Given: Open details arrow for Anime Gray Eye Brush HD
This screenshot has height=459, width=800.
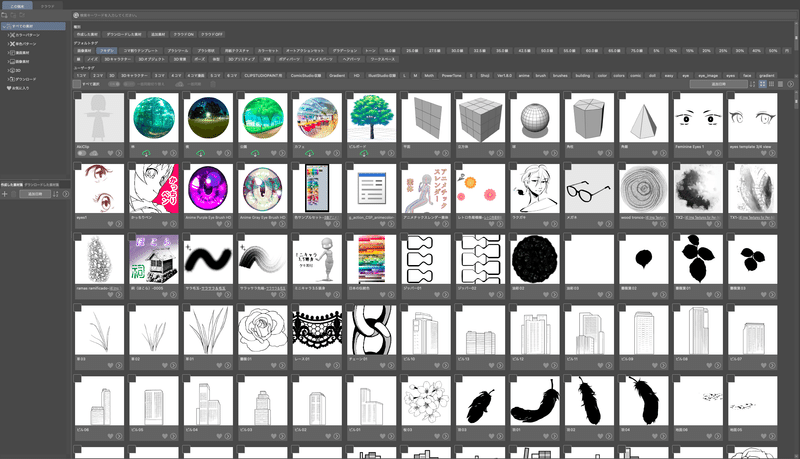Looking at the screenshot, I should tap(282, 224).
